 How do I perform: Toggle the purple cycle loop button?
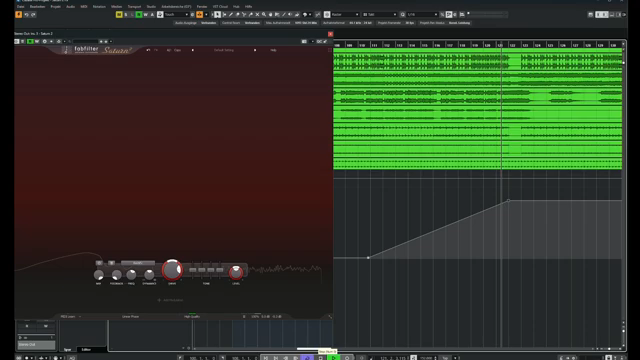coord(307,358)
